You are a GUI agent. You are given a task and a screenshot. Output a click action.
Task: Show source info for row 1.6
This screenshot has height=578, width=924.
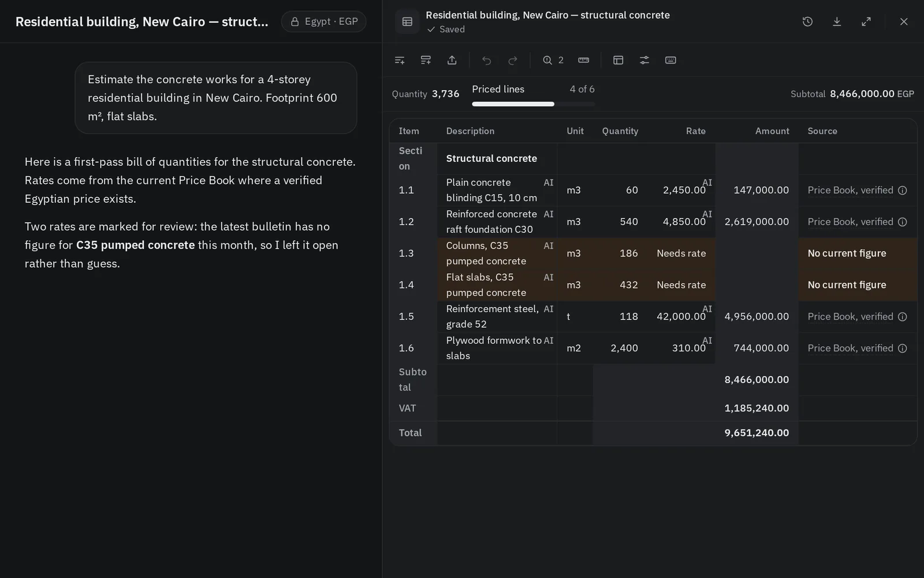tap(903, 348)
